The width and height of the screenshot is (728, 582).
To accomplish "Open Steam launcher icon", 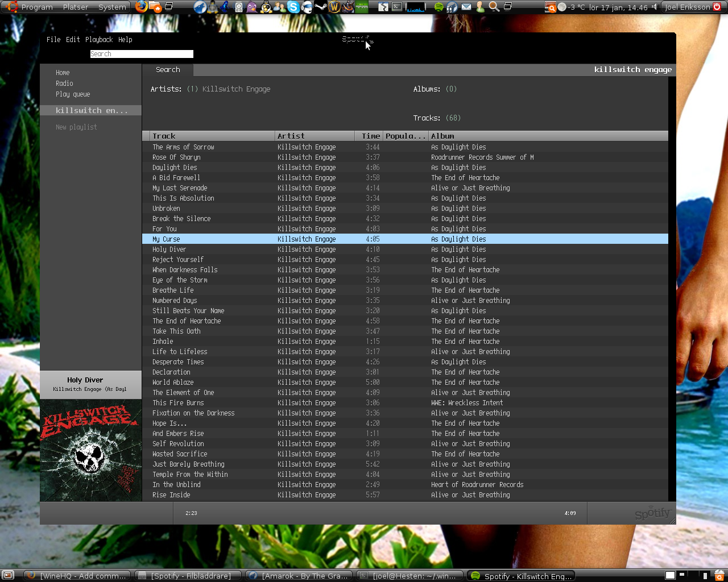I will [x=321, y=7].
